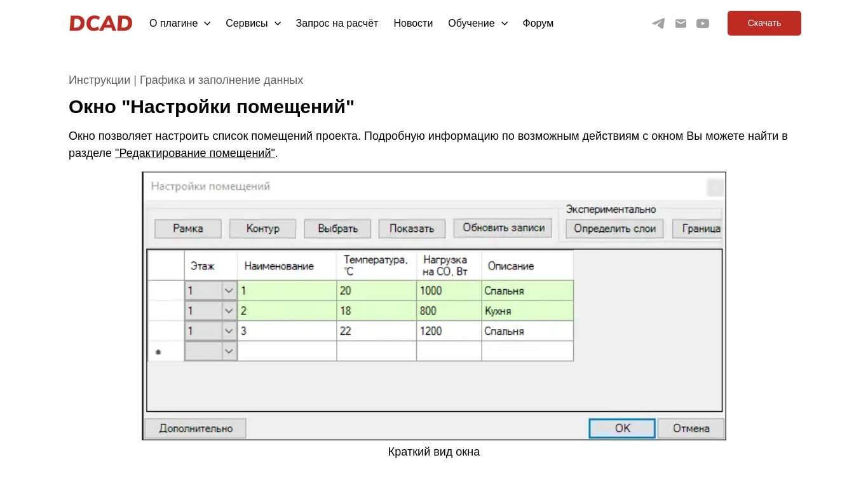868x488 pixels.
Task: Click the "Дополнительно" button
Action: tap(196, 428)
